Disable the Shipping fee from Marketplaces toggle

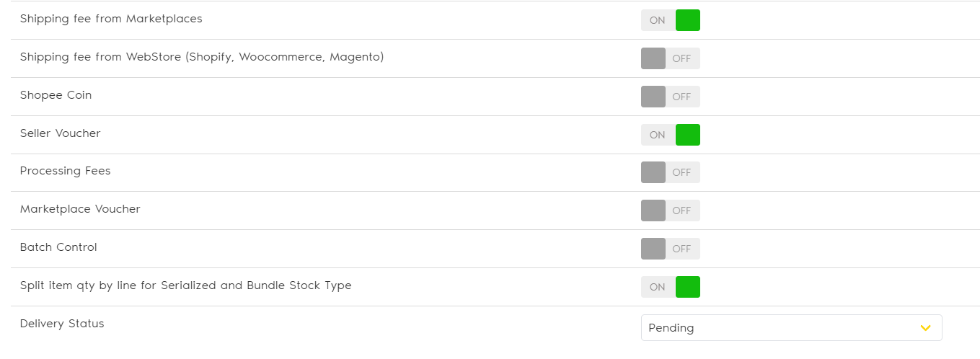pyautogui.click(x=670, y=20)
